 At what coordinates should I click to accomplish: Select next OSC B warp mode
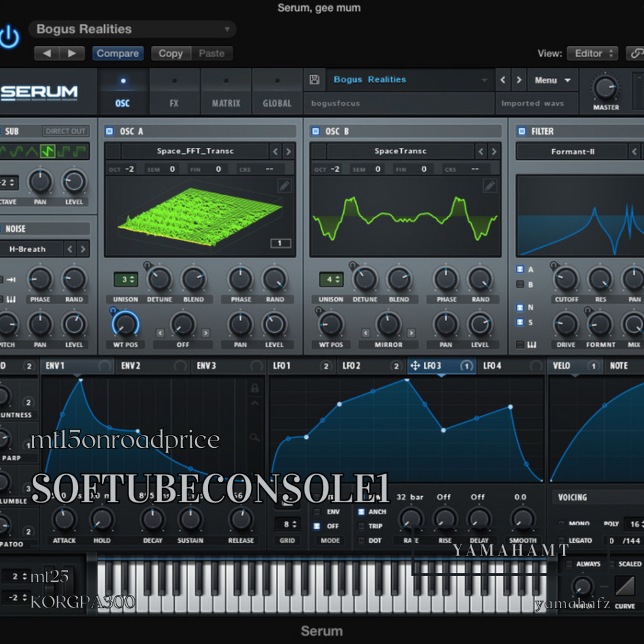click(x=411, y=333)
